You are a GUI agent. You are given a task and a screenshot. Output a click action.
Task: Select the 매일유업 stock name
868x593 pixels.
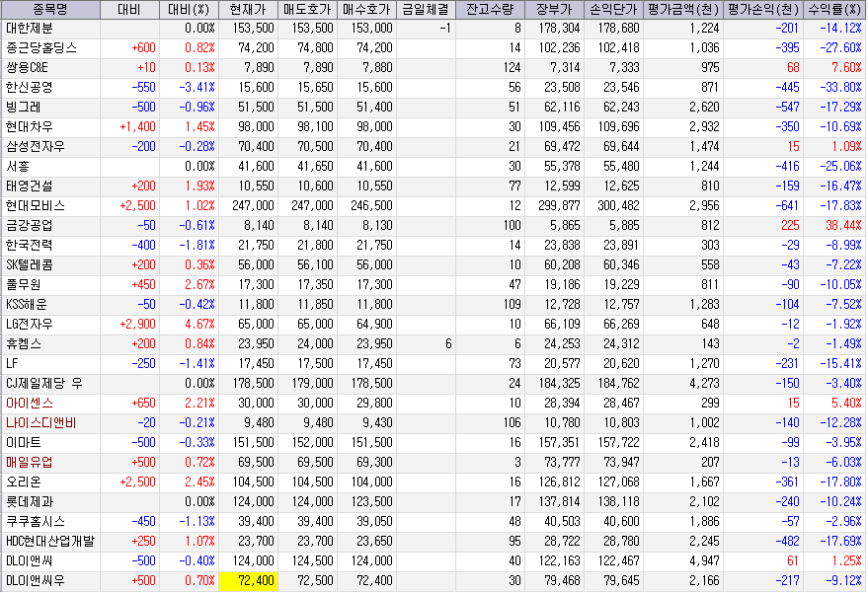tap(30, 463)
